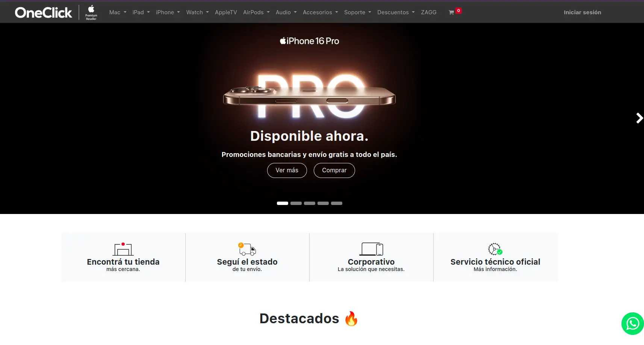Image resolution: width=644 pixels, height=345 pixels.
Task: Click the Apple Premium Reseller badge
Action: (91, 12)
